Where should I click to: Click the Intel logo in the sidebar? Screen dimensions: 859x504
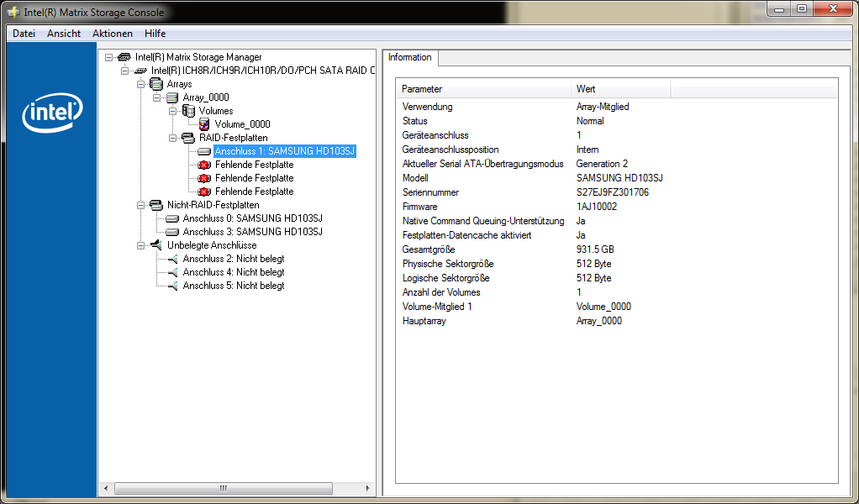[53, 113]
